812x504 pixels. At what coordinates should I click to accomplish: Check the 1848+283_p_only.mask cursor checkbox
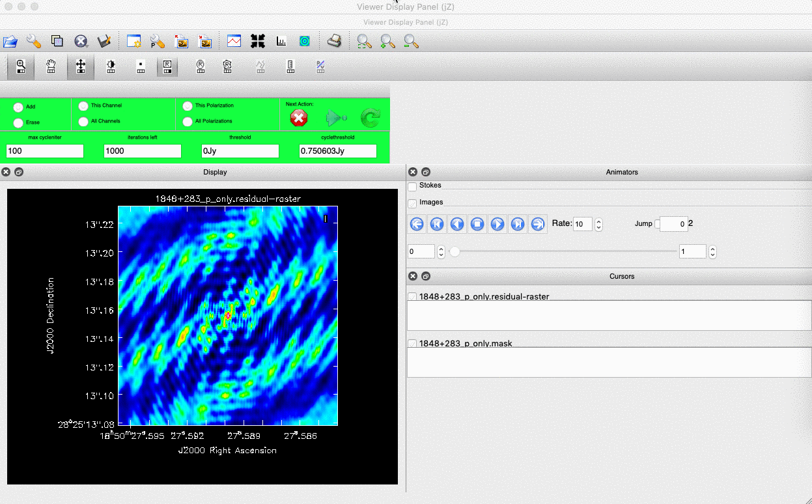pyautogui.click(x=412, y=343)
